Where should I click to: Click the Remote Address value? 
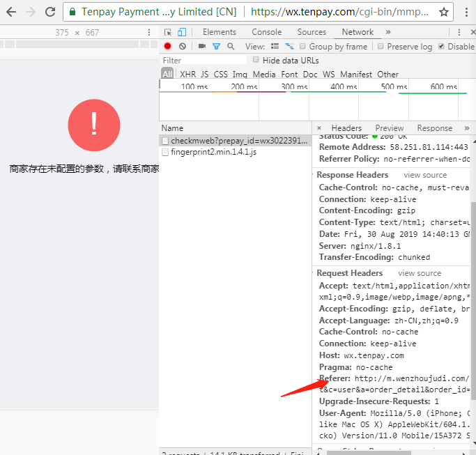pos(429,147)
